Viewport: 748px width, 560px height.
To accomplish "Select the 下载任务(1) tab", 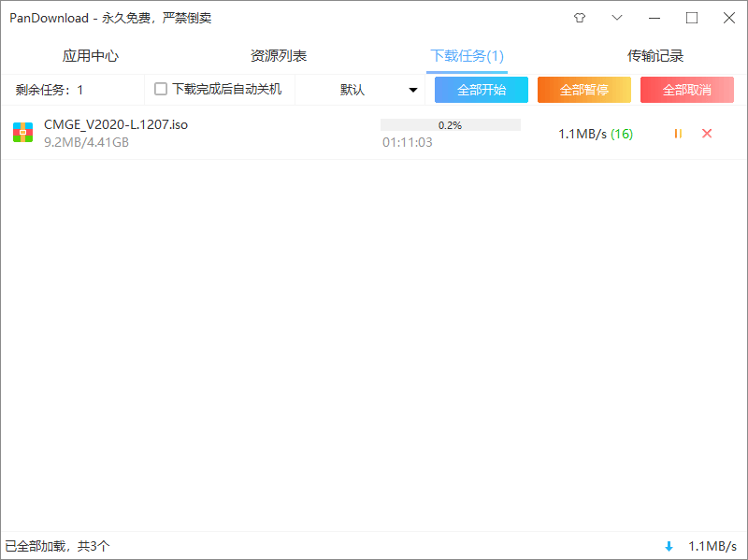I will (467, 55).
